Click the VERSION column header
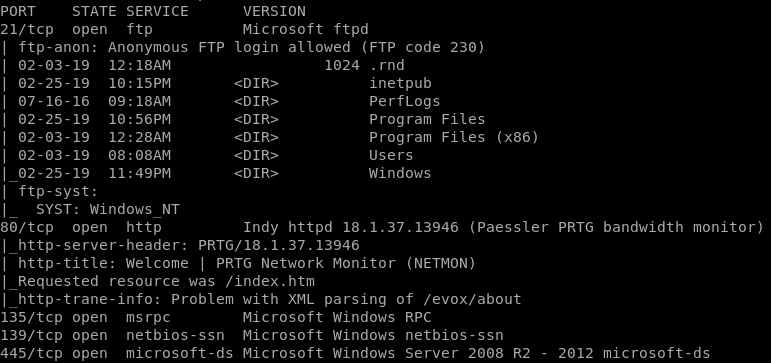The height and width of the screenshot is (363, 771). pyautogui.click(x=274, y=11)
